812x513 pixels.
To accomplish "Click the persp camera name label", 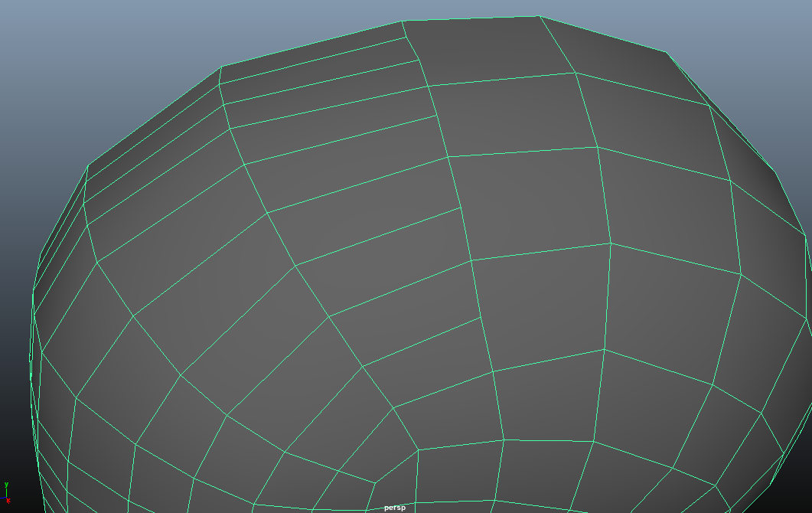I will [x=394, y=508].
